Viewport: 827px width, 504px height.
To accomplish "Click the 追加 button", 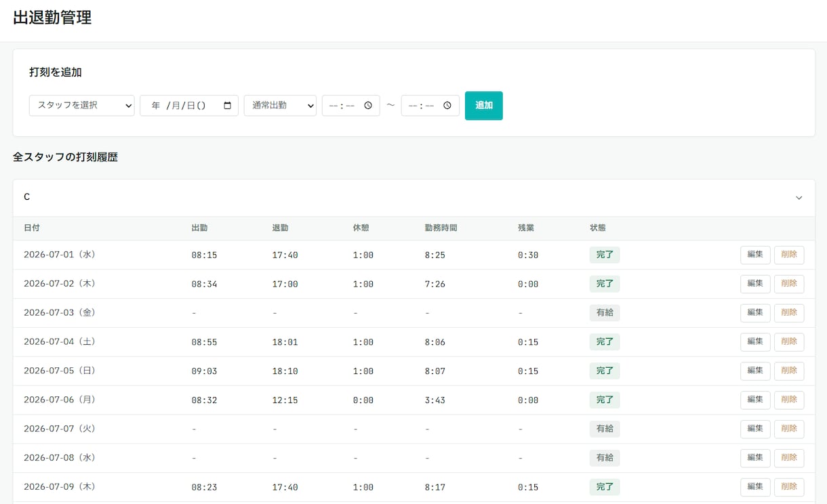I will click(484, 106).
